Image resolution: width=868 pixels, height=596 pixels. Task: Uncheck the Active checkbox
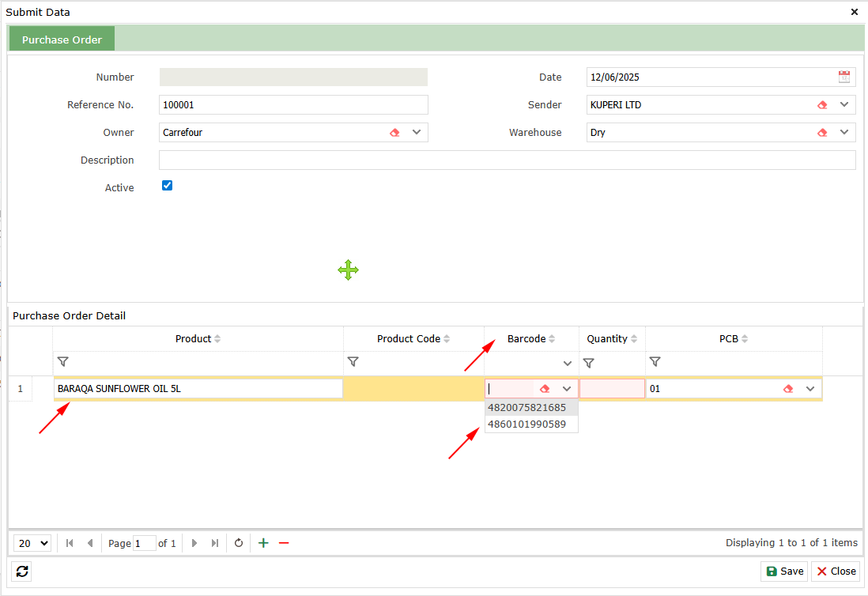pyautogui.click(x=167, y=186)
